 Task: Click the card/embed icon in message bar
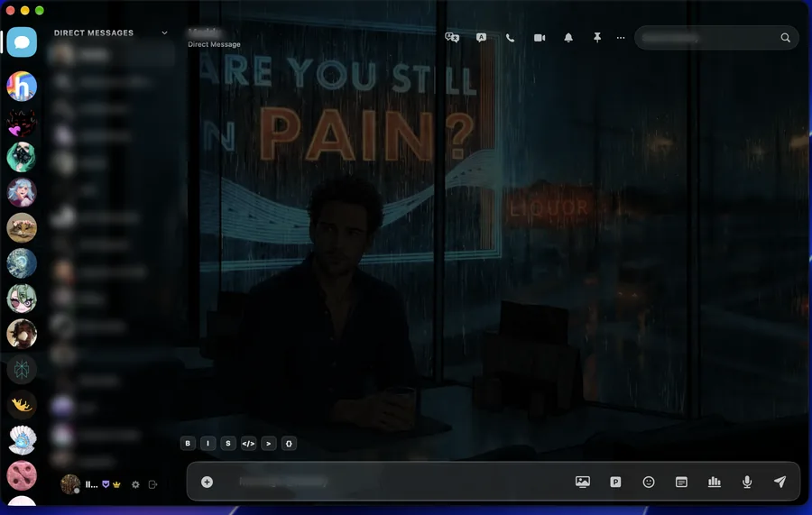[681, 482]
